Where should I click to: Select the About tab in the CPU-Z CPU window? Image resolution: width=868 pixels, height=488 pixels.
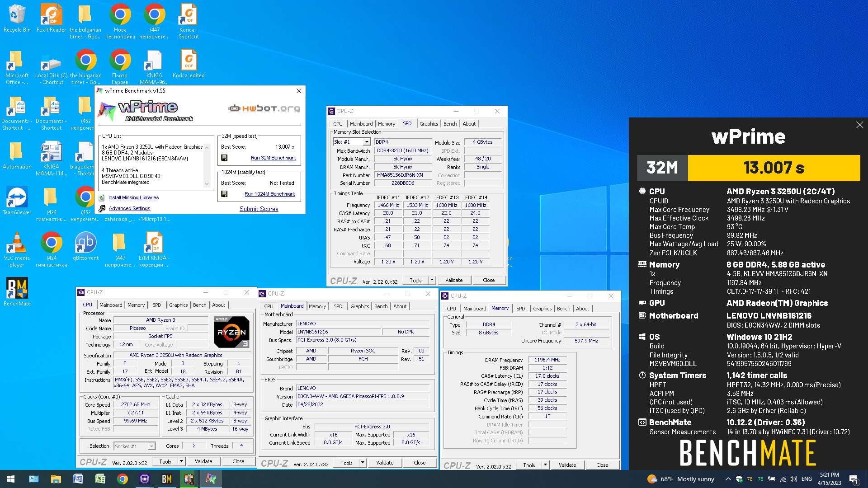[x=219, y=305]
